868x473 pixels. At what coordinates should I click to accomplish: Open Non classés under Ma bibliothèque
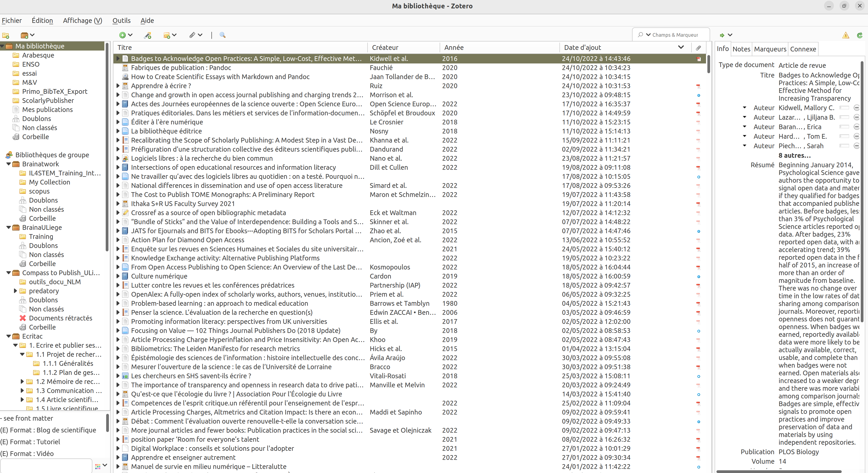(39, 128)
